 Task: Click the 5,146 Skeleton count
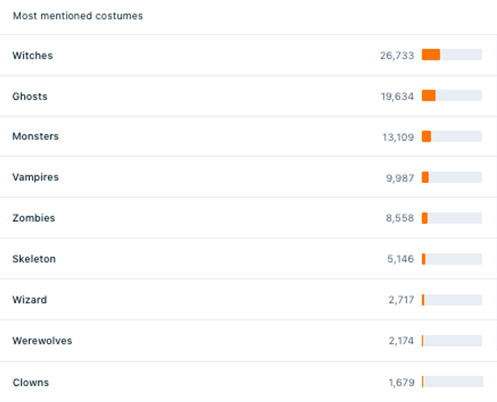coord(400,259)
